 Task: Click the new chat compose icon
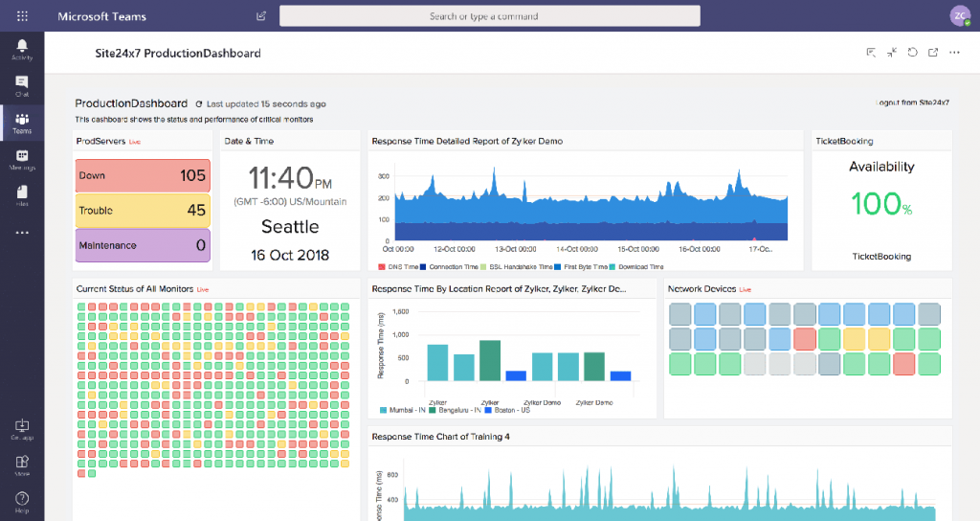click(262, 16)
